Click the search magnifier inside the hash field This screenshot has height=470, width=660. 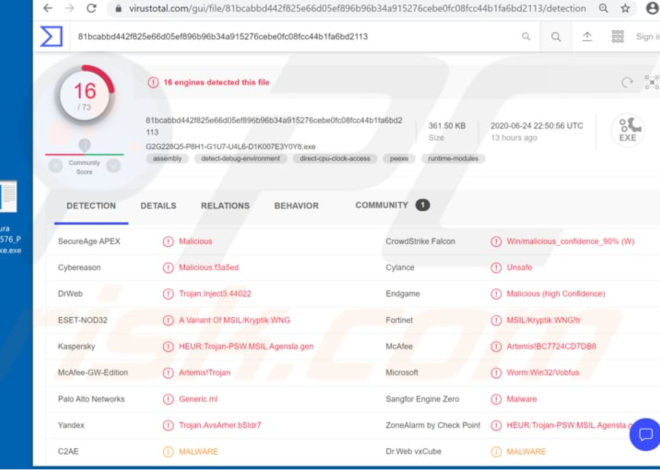pyautogui.click(x=526, y=37)
